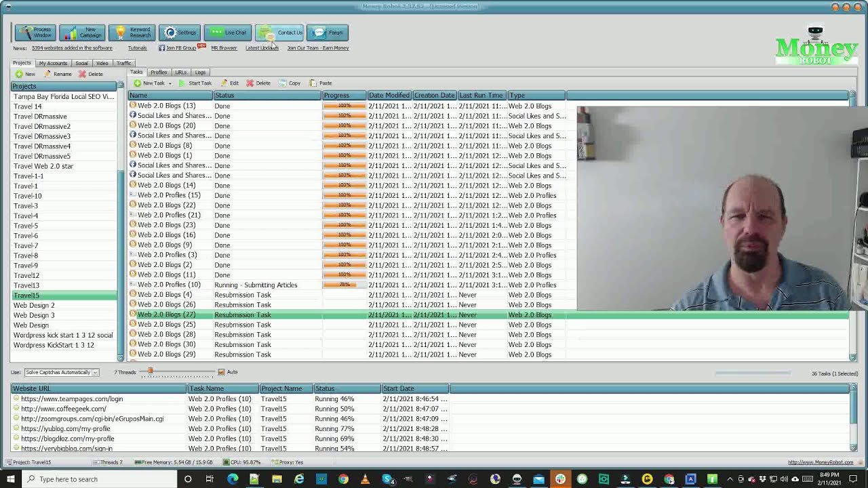Screen dimensions: 868x488
Task: Paste a task from toolbar
Action: [321, 83]
